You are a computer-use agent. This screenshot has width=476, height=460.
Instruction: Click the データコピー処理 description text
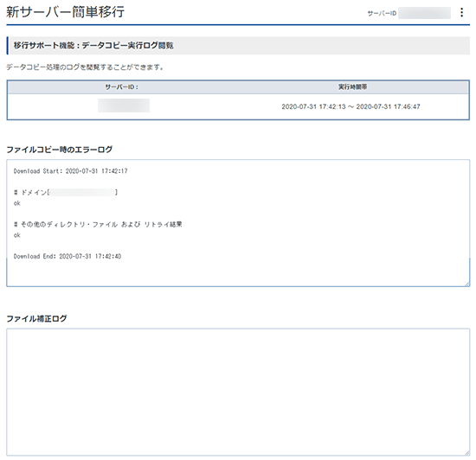(85, 67)
